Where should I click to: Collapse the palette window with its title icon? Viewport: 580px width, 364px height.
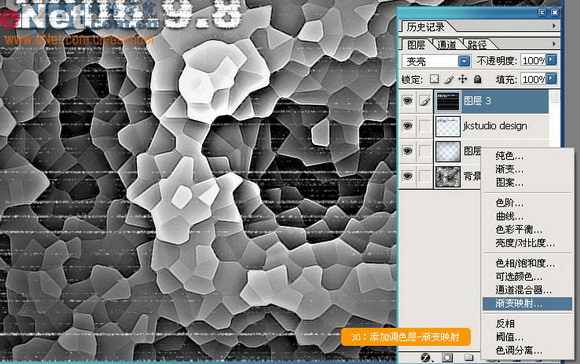click(542, 13)
